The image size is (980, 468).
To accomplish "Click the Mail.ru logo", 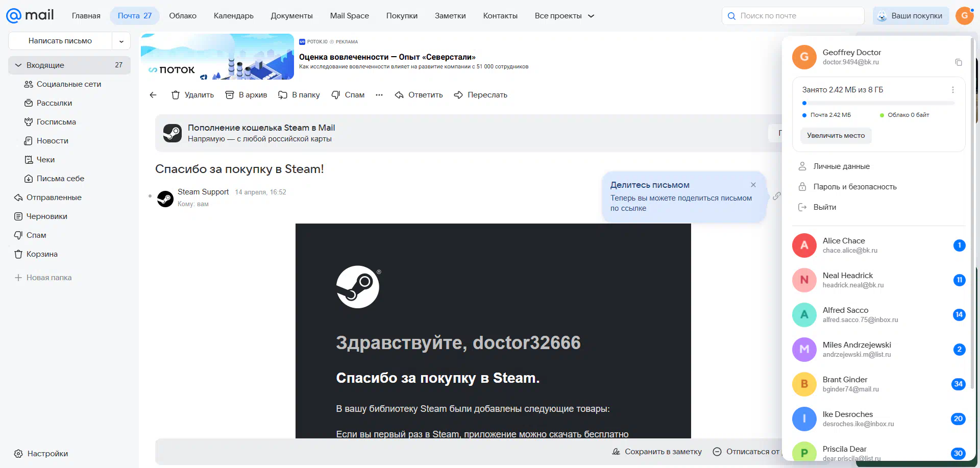I will coord(30,15).
